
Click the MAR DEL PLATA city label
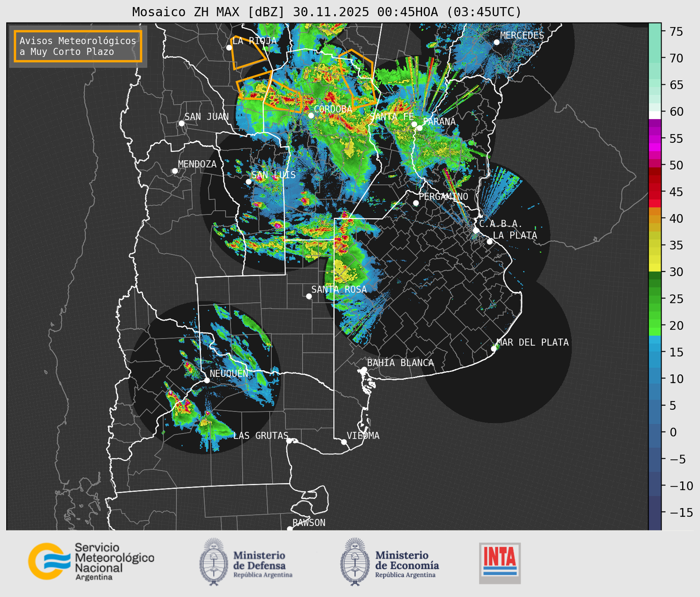tap(532, 343)
